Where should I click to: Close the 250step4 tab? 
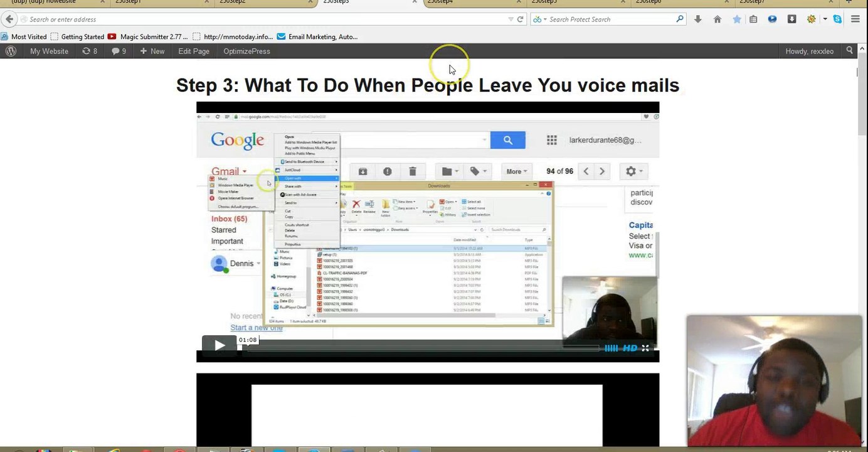[518, 3]
